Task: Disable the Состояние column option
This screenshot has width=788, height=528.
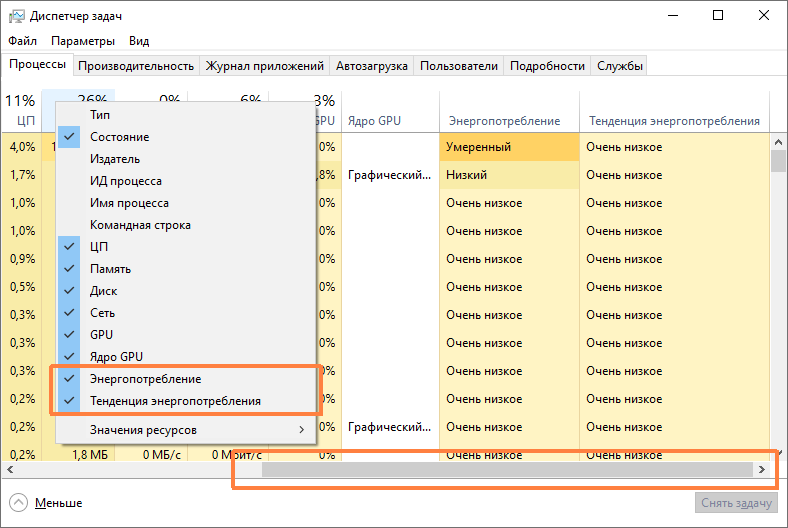Action: pyautogui.click(x=119, y=137)
